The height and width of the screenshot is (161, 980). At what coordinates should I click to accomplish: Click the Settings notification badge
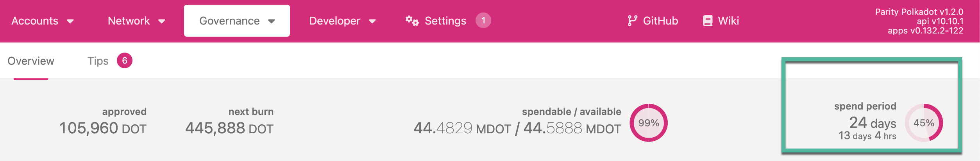[x=483, y=21]
